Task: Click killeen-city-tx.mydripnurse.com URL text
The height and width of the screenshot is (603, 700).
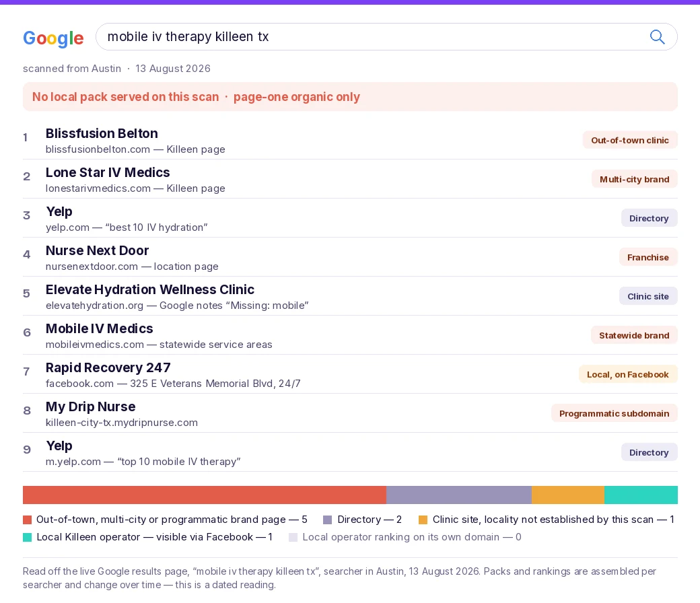Action: [x=121, y=423]
